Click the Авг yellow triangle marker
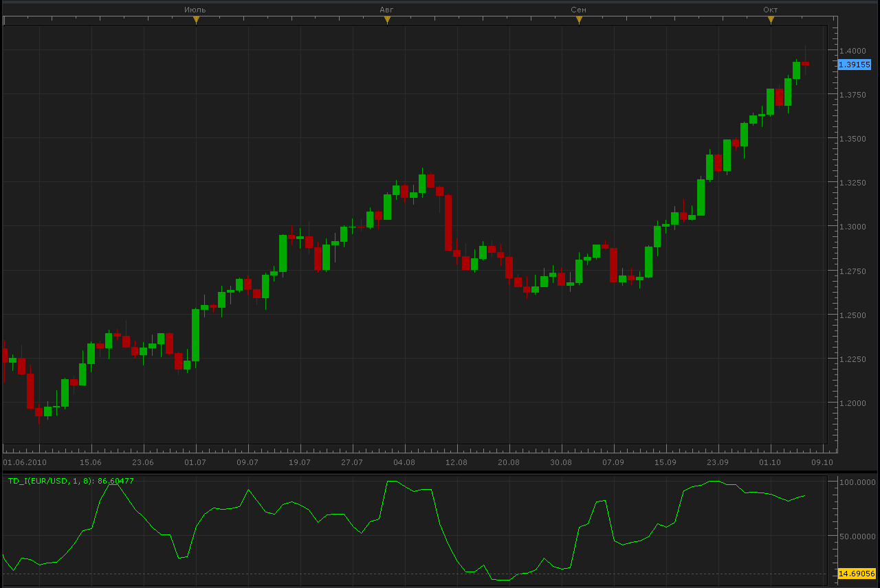This screenshot has width=880, height=588. click(387, 20)
